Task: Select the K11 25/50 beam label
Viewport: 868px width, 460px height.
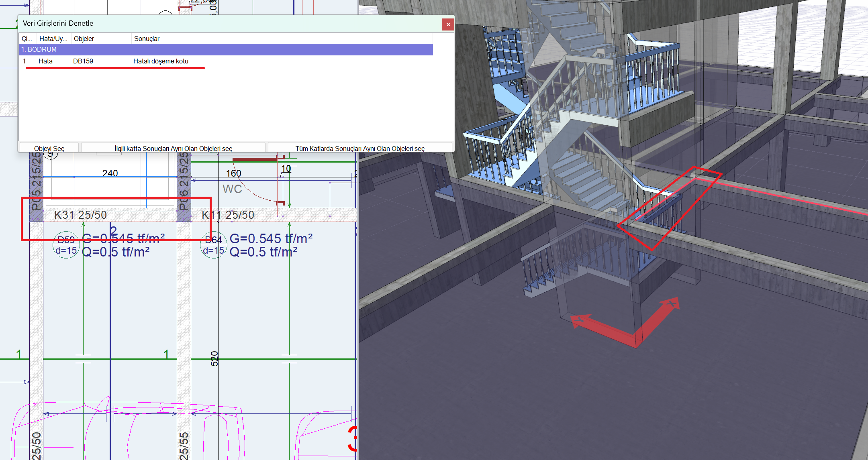Action: (228, 215)
